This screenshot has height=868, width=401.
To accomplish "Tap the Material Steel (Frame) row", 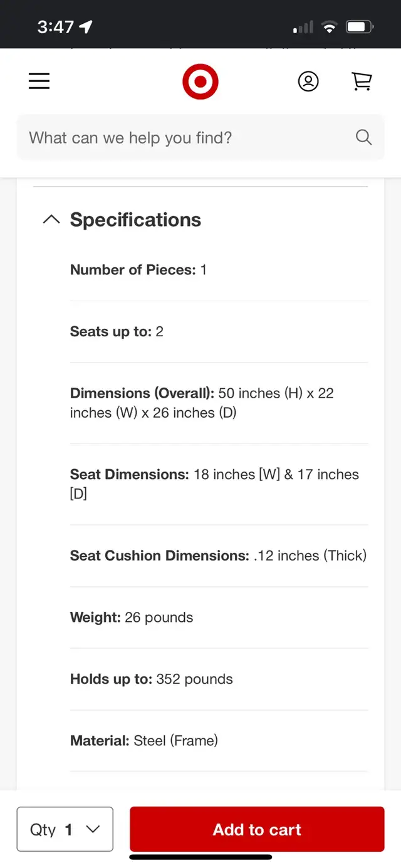I will coord(144,740).
